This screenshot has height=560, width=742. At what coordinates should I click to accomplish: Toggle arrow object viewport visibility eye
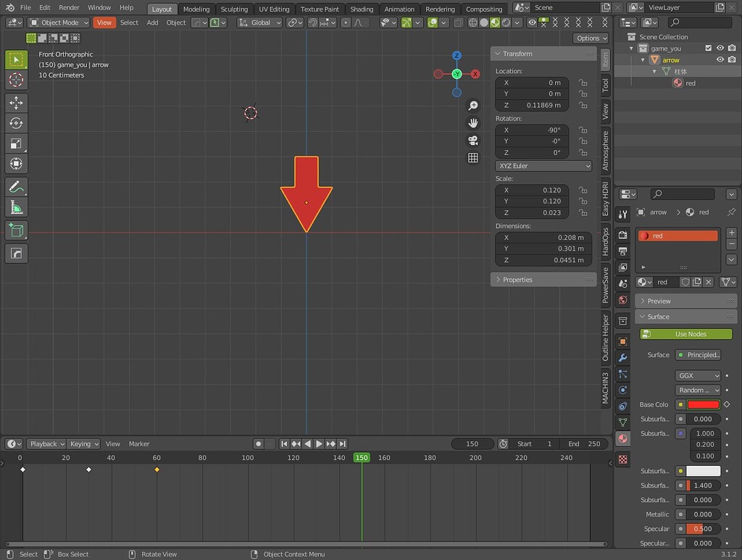coord(720,59)
